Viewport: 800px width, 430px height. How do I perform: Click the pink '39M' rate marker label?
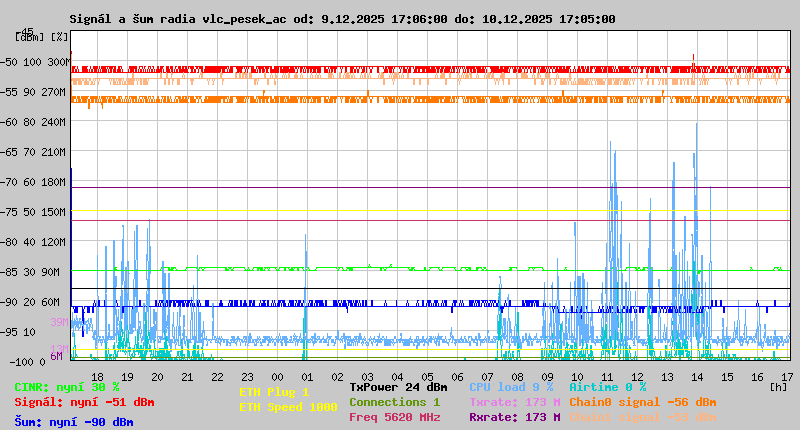click(x=59, y=322)
